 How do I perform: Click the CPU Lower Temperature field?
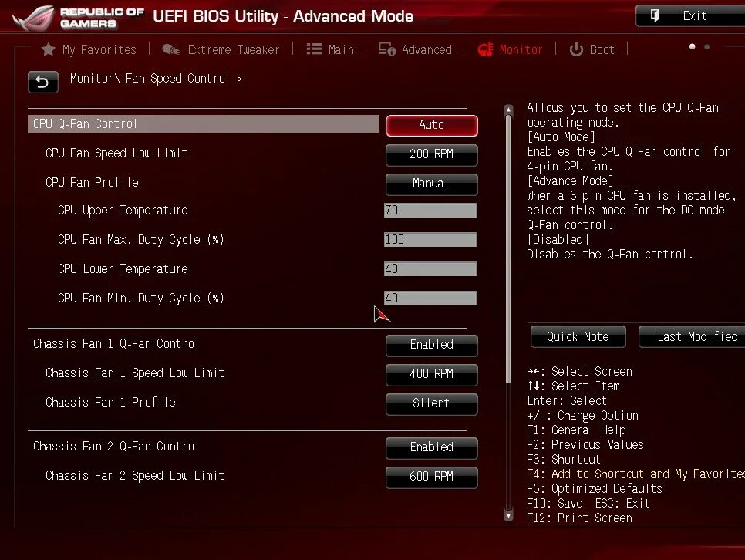coord(430,268)
